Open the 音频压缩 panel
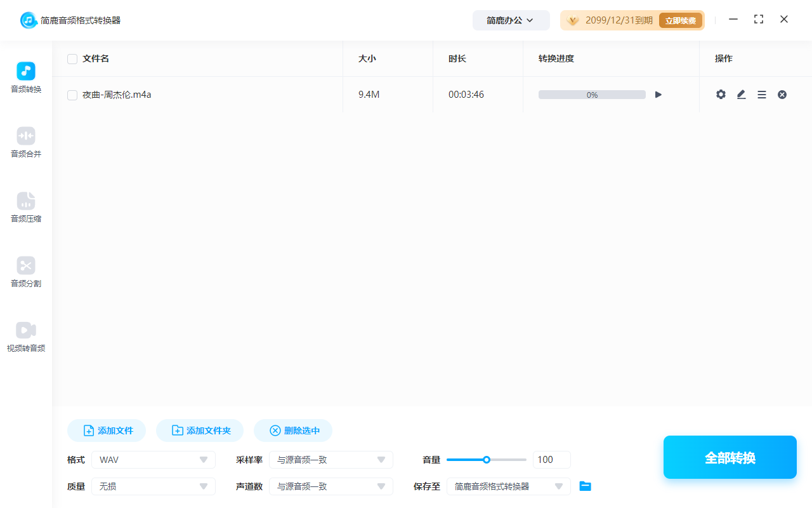 click(25, 206)
